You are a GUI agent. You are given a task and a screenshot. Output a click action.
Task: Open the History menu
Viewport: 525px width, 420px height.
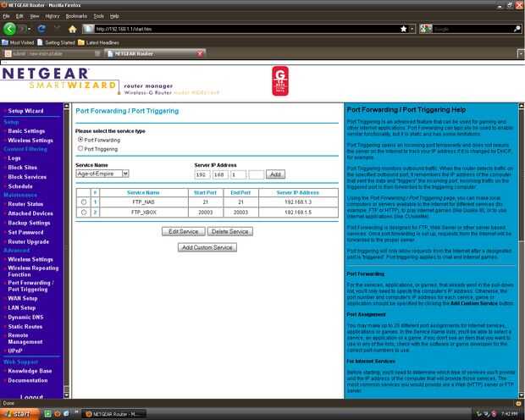pos(52,16)
